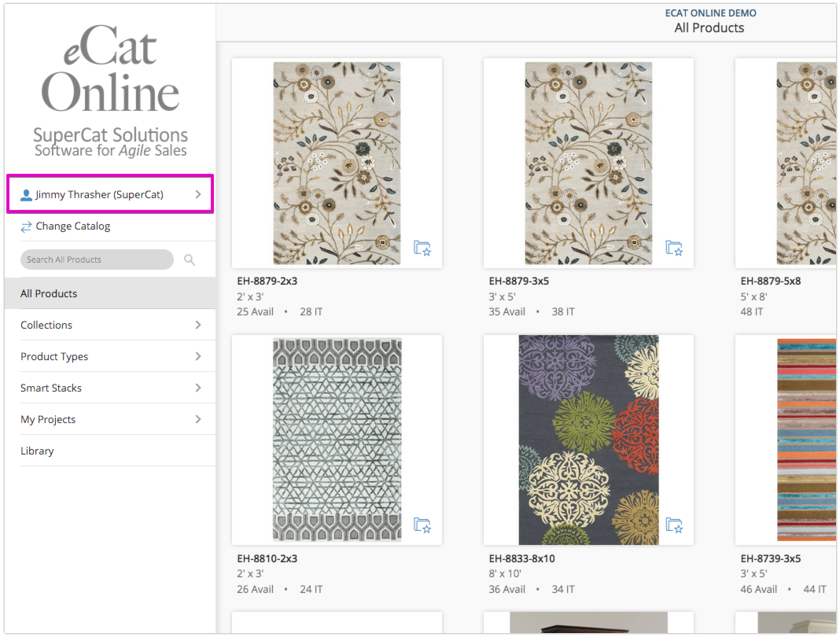Image resolution: width=840 pixels, height=637 pixels.
Task: Click the '48 IT' stock text
Action: (752, 311)
